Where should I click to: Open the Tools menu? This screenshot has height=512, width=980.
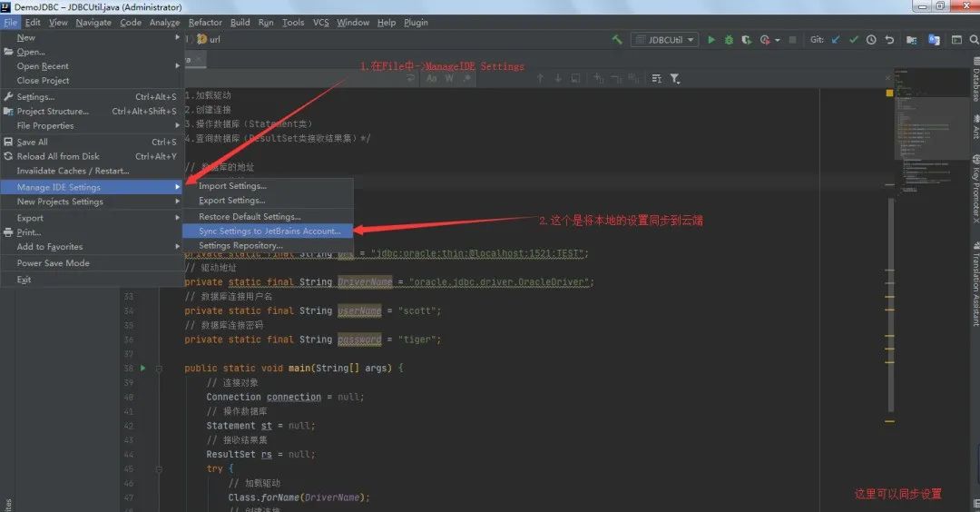293,23
